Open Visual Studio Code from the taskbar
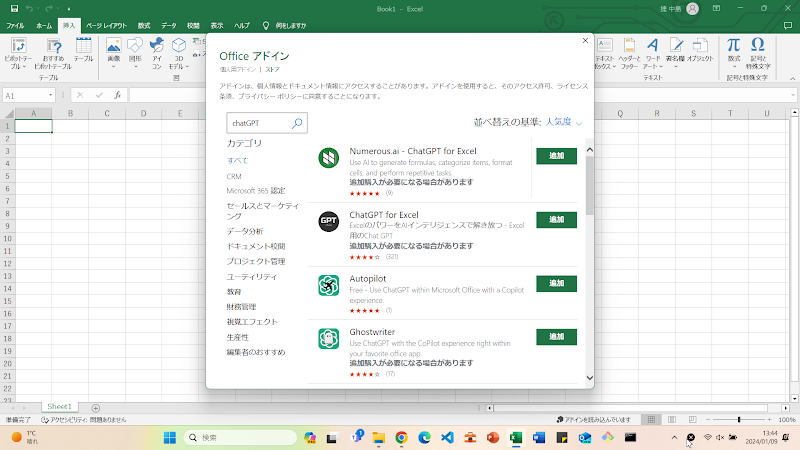 [447, 438]
